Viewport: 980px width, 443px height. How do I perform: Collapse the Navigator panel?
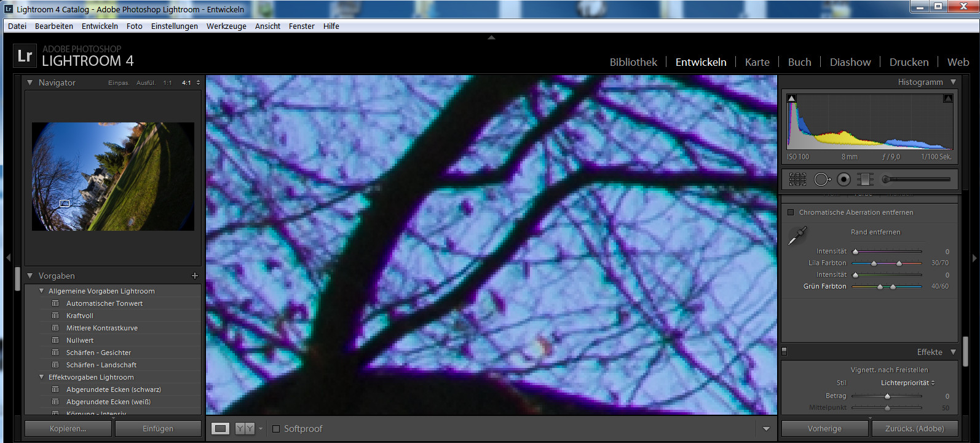[x=30, y=82]
